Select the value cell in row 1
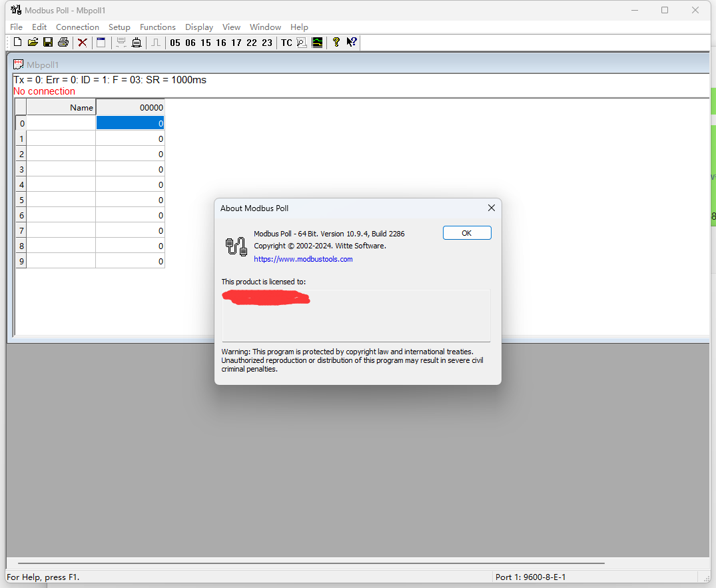The width and height of the screenshot is (716, 588). pyautogui.click(x=130, y=139)
